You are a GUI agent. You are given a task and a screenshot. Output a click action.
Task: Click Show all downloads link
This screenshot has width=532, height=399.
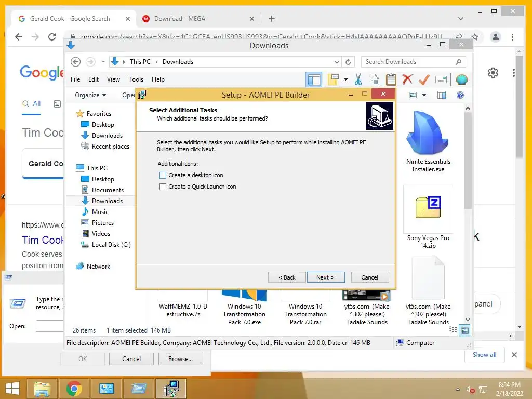(485, 355)
